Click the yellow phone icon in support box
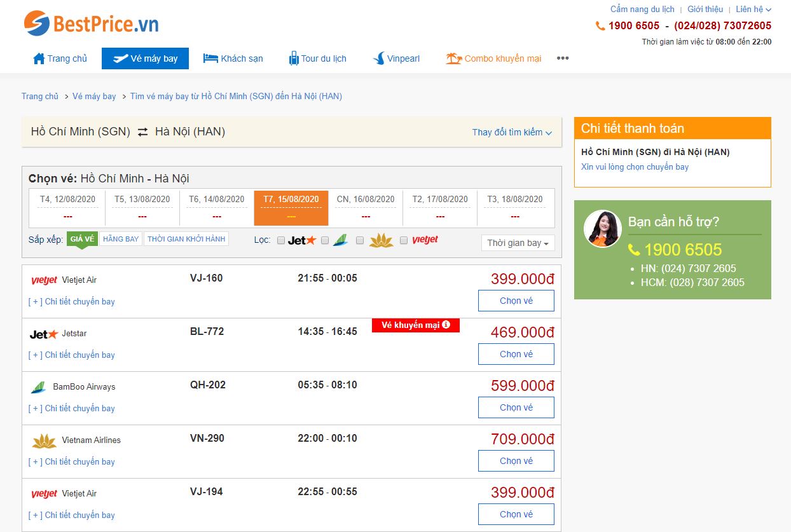Viewport: 791px width, 532px height. pos(634,250)
